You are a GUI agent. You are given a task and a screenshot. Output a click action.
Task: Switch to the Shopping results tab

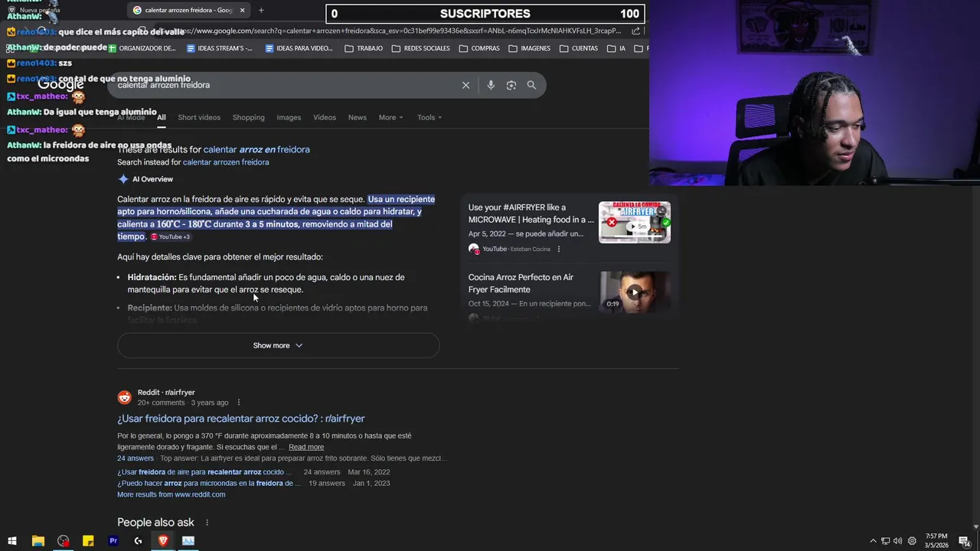pos(248,117)
